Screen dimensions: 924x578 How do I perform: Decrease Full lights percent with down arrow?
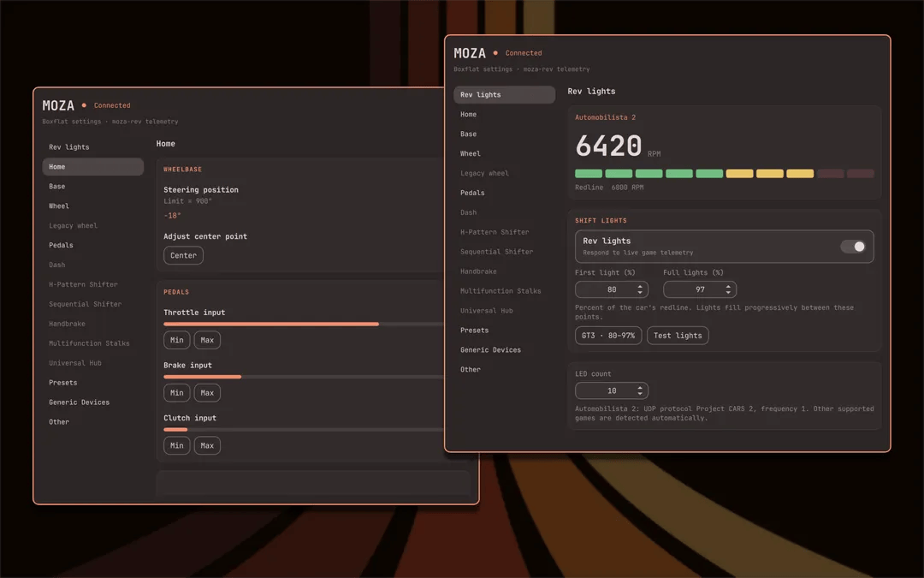click(x=728, y=293)
